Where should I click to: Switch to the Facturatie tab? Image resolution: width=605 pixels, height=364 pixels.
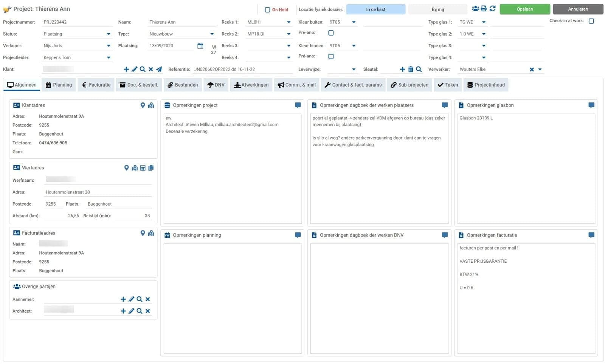(x=96, y=85)
